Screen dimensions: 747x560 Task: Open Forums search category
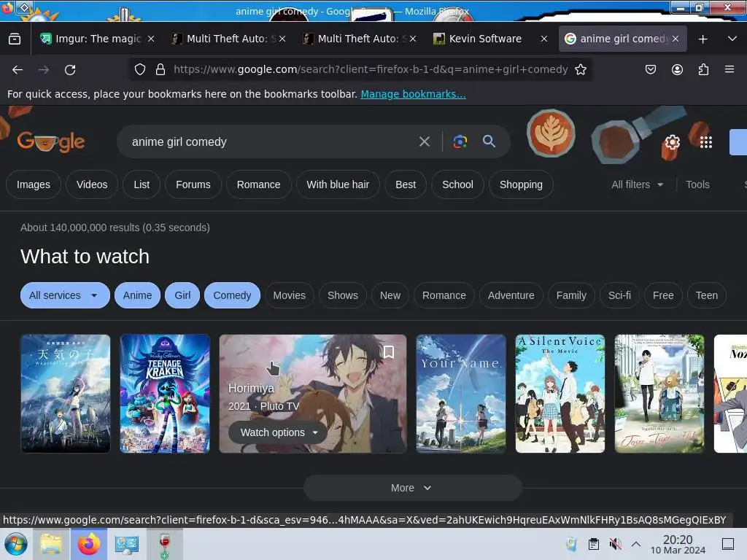pos(193,184)
